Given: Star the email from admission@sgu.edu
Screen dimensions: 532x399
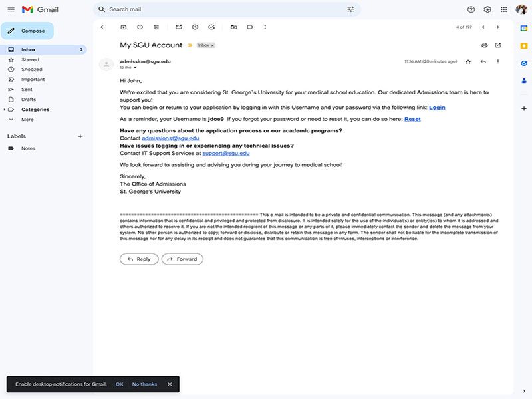Looking at the screenshot, I should [x=468, y=60].
